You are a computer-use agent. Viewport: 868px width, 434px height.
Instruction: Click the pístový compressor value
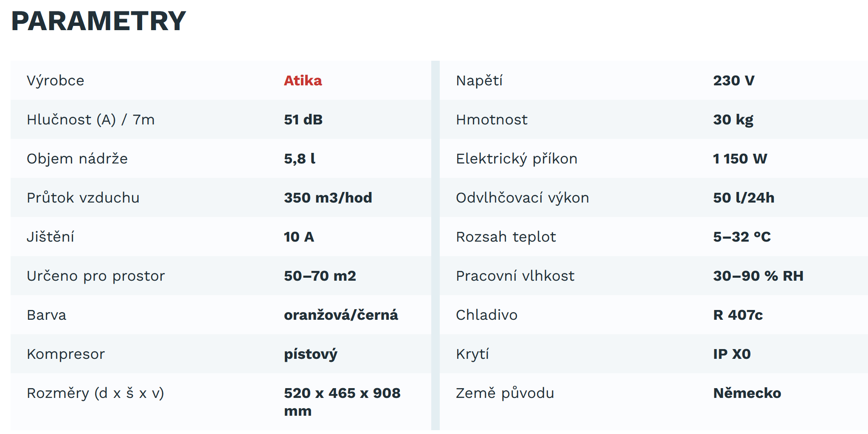pyautogui.click(x=310, y=354)
